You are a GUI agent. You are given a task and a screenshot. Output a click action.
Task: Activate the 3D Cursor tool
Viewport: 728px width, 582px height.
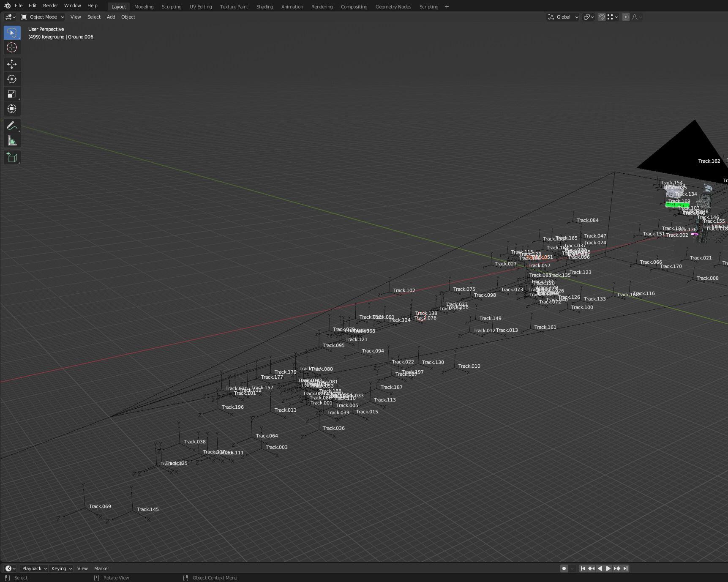12,47
